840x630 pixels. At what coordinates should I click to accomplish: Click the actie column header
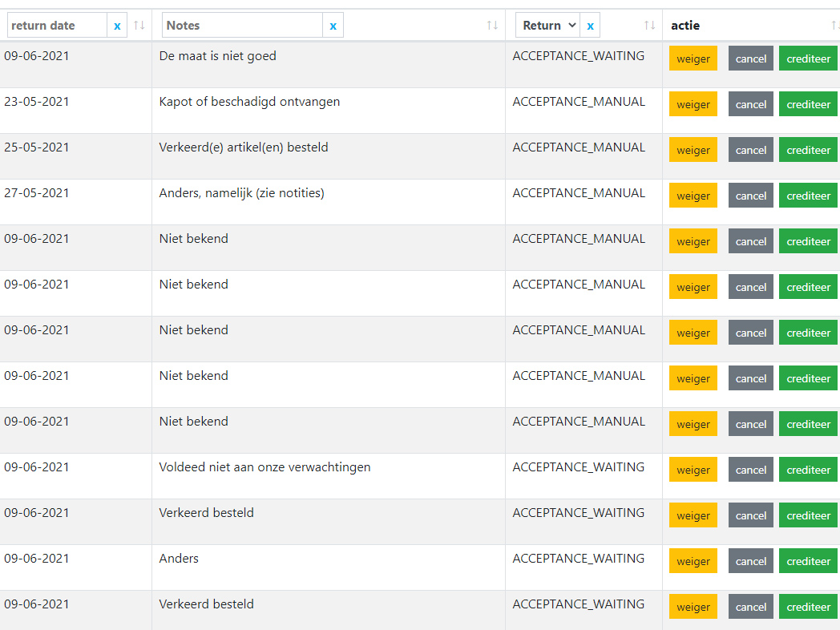pos(685,26)
